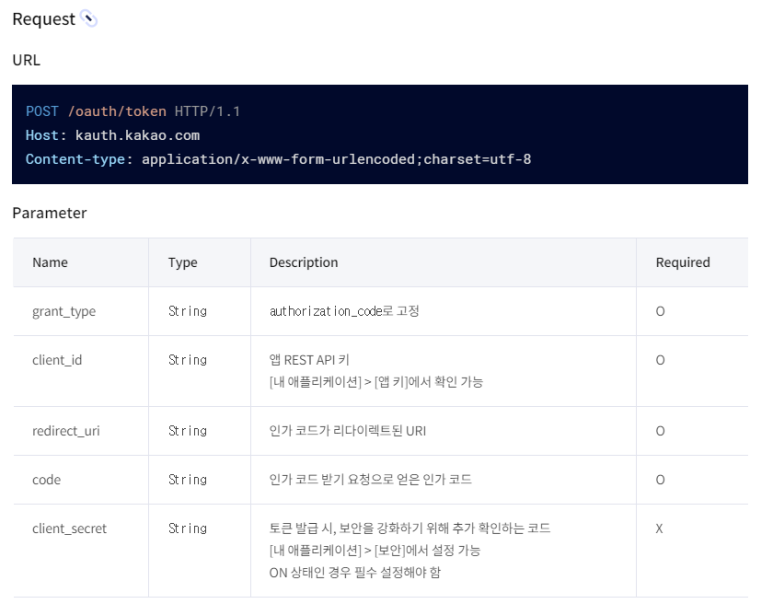Click the 토큰 발급 시 보안 강화 description
The width and height of the screenshot is (773, 604).
point(410,528)
